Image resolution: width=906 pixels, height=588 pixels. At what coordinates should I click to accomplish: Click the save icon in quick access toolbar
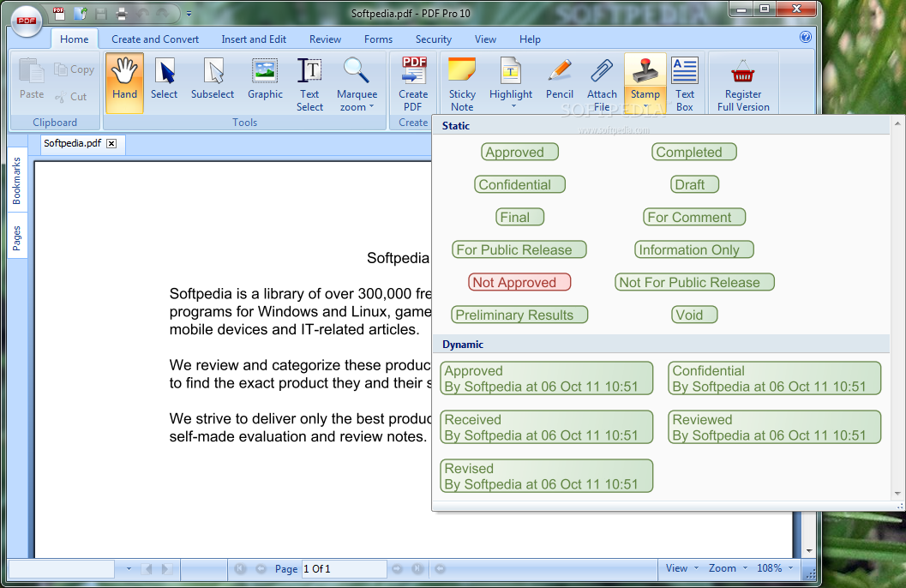pyautogui.click(x=100, y=13)
